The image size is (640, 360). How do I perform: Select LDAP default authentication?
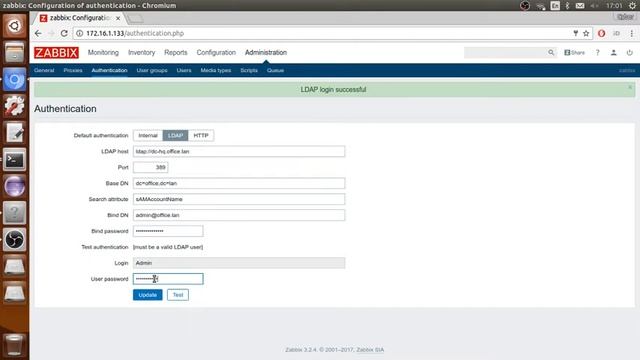point(176,136)
